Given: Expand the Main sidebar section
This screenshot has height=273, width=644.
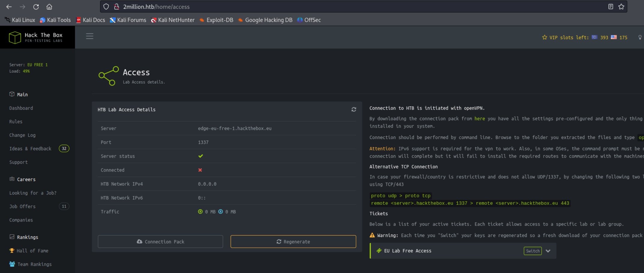Looking at the screenshot, I should 19,94.
